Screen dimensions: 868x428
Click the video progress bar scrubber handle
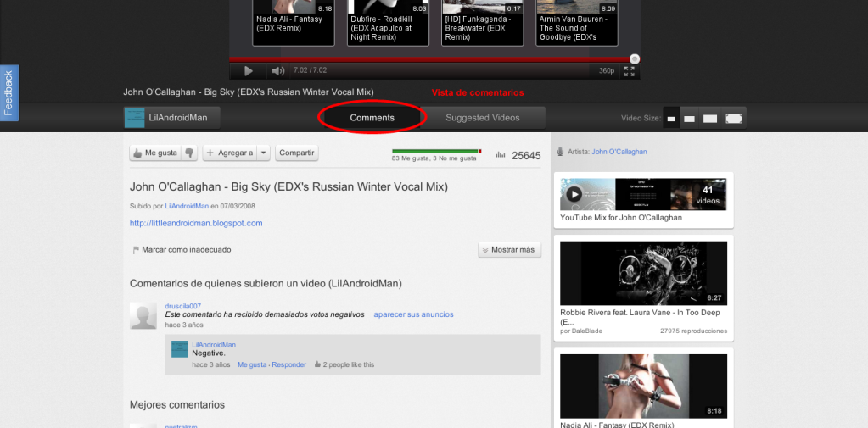[x=635, y=58]
